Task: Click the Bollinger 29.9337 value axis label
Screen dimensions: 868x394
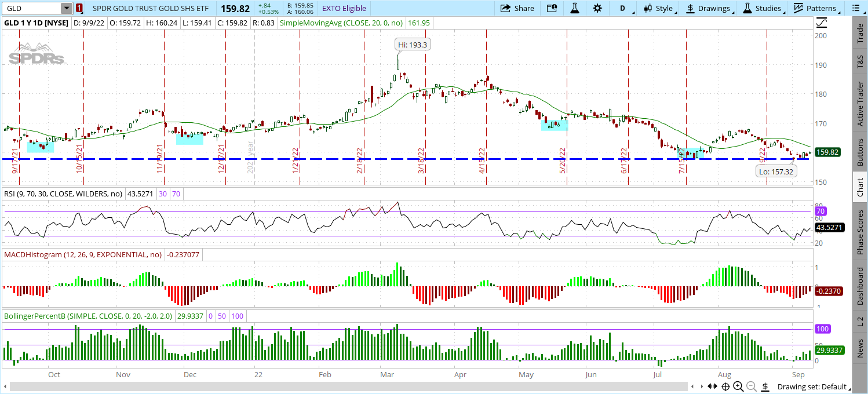Action: [x=830, y=351]
